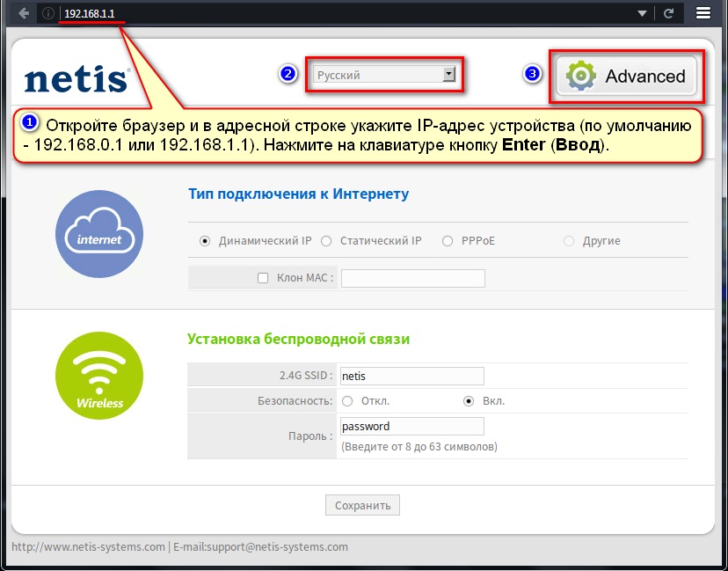Image resolution: width=728 pixels, height=571 pixels.
Task: Select Другие connection type
Action: 569,241
